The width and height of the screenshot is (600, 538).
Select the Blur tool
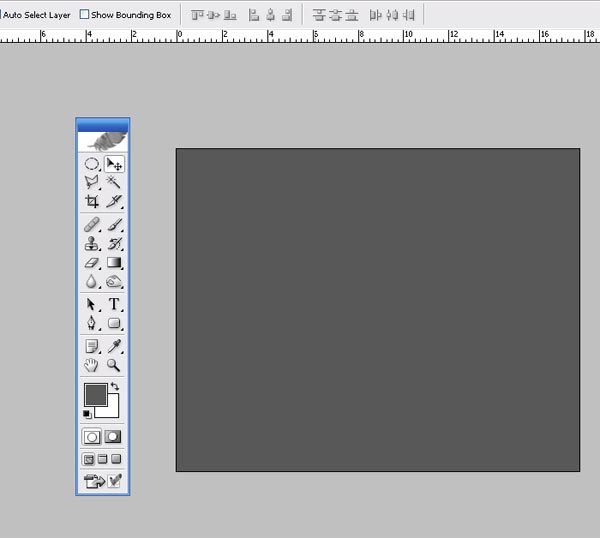point(91,282)
